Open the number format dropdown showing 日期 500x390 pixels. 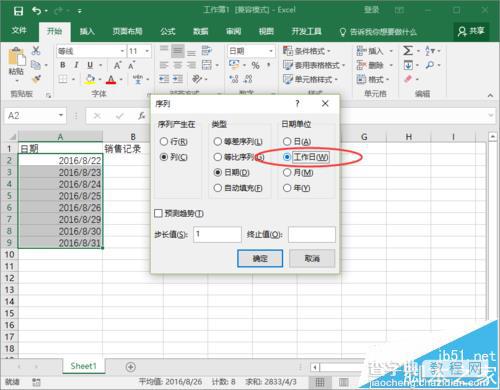pos(271,51)
